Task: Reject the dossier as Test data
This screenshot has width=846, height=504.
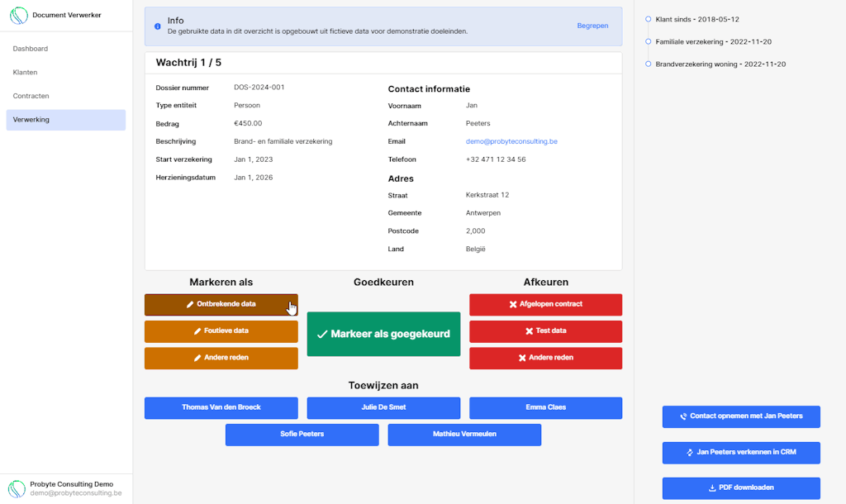Action: pos(545,331)
